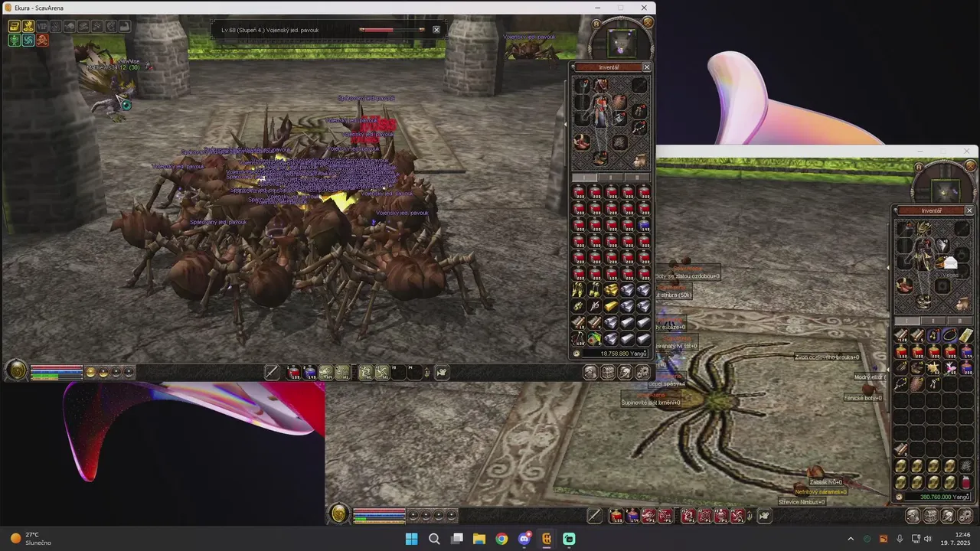The height and width of the screenshot is (551, 980).
Task: Open the leftmost of the four first-window menu buttons
Action: coord(590,372)
